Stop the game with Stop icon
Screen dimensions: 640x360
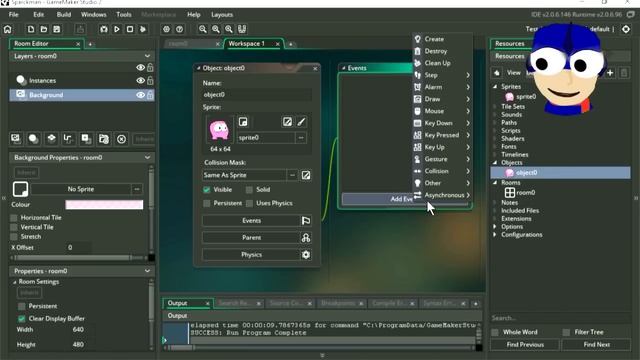click(130, 29)
